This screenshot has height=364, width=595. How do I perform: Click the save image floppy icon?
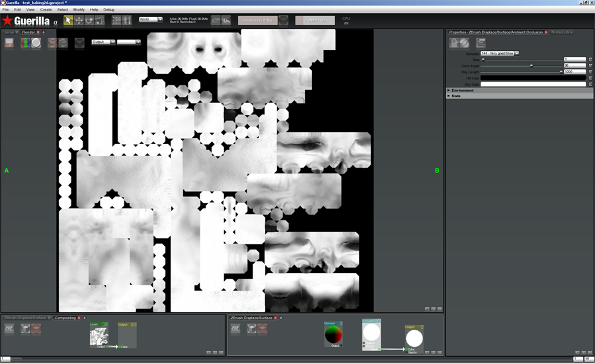click(9, 43)
